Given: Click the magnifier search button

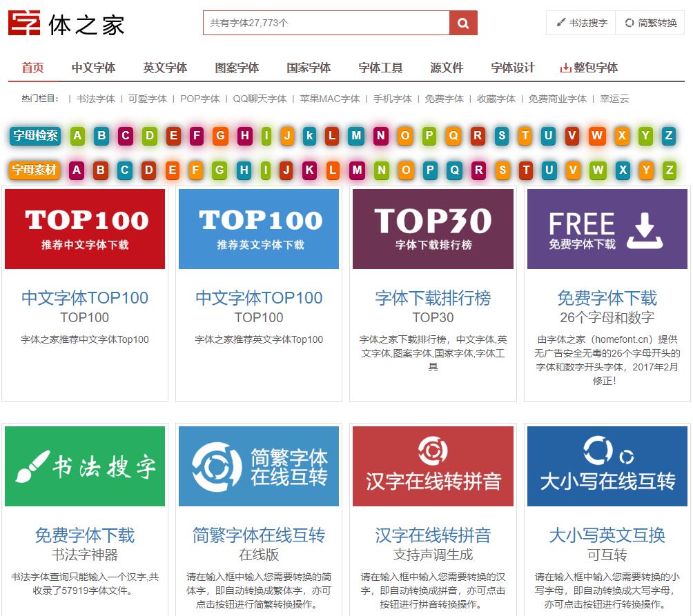Looking at the screenshot, I should (463, 23).
